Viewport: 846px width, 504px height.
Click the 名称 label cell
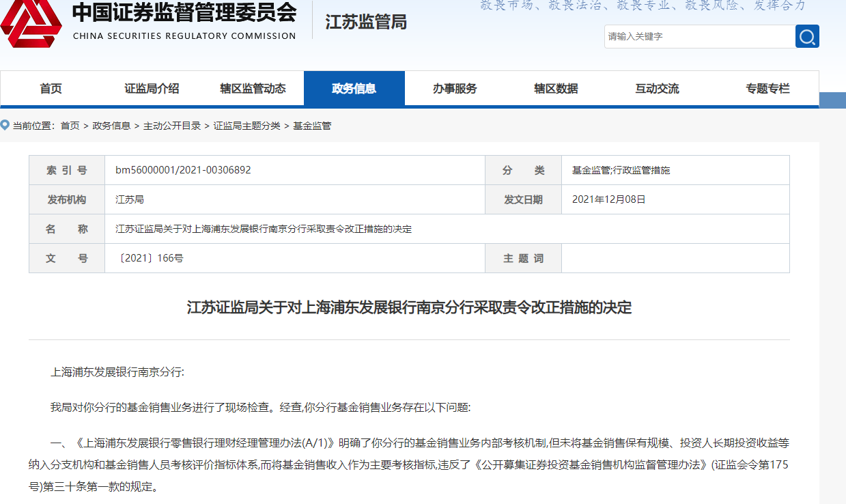(x=67, y=229)
